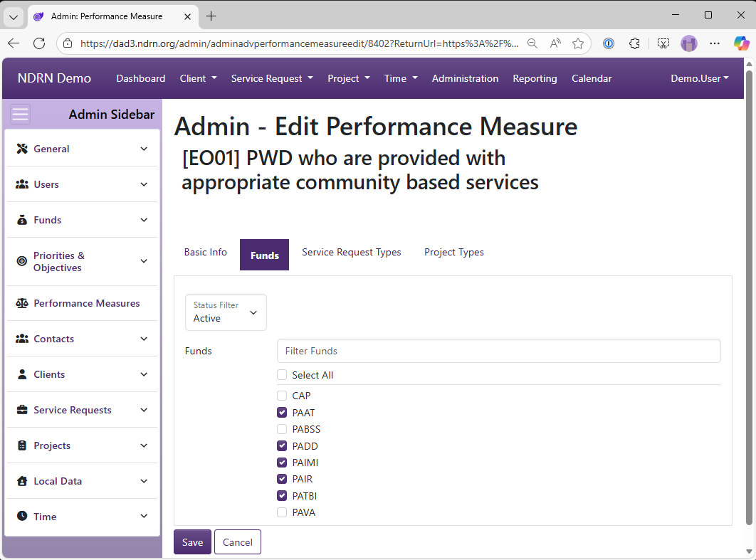This screenshot has width=756, height=560.
Task: Uncheck the PADD fund checkbox
Action: [x=282, y=445]
